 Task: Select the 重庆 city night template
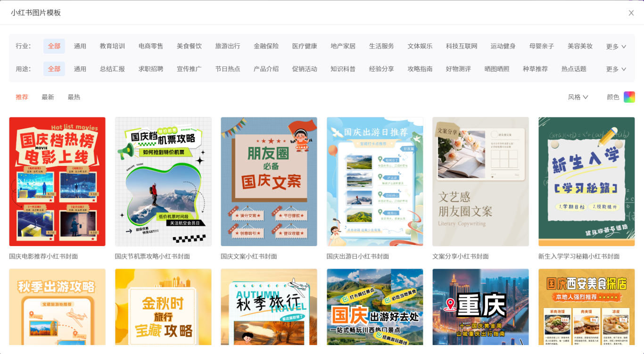pyautogui.click(x=480, y=306)
